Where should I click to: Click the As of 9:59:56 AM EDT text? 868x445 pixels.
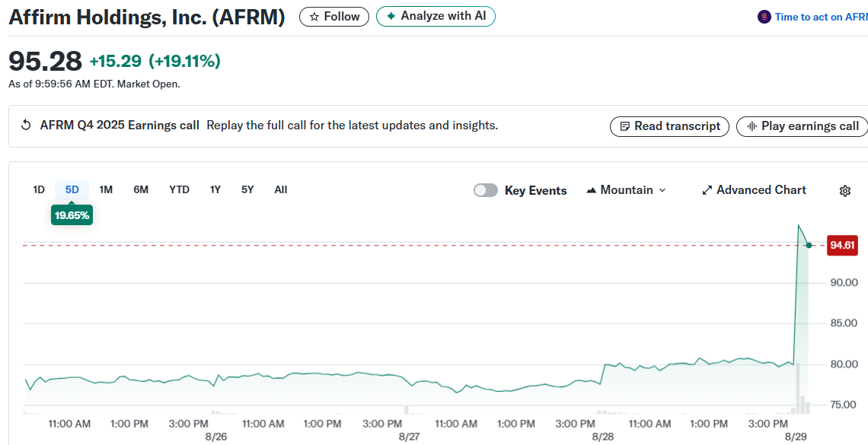(x=62, y=84)
